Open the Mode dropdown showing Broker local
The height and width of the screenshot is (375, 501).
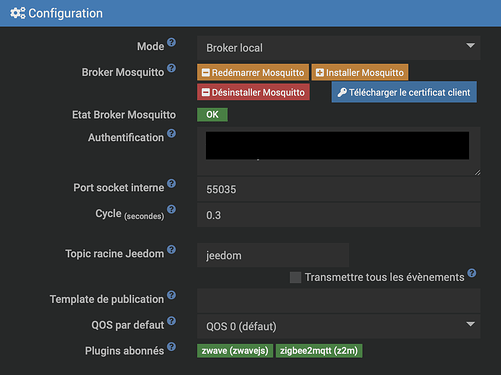[339, 48]
